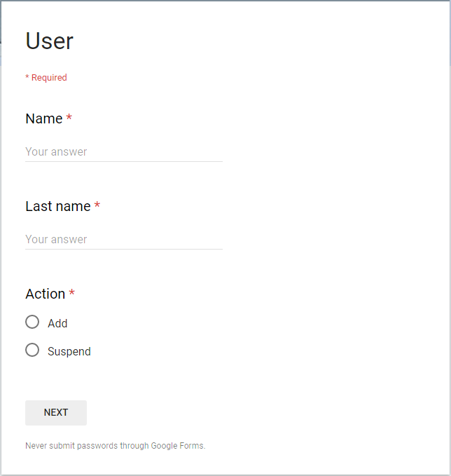Click the "Action" question label

coord(45,294)
